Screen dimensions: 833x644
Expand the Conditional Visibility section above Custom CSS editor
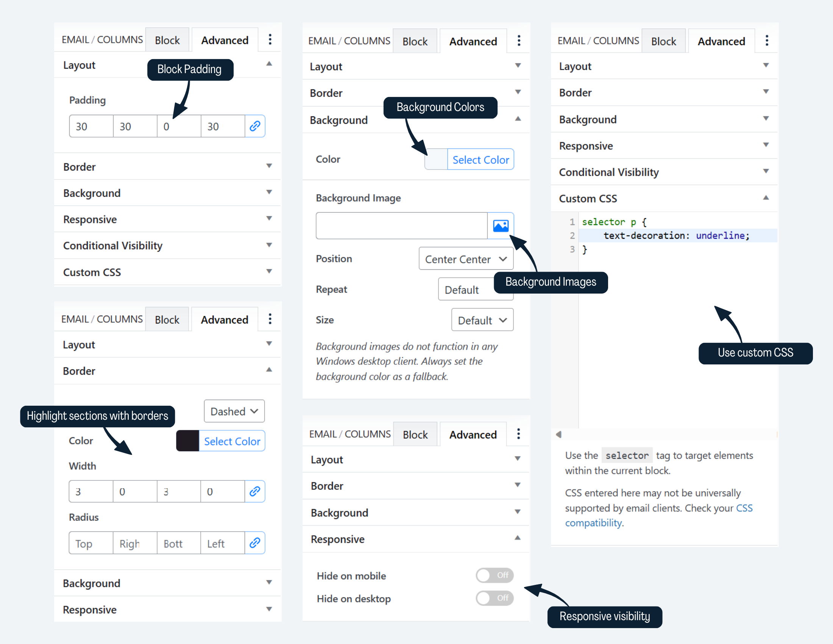(664, 172)
